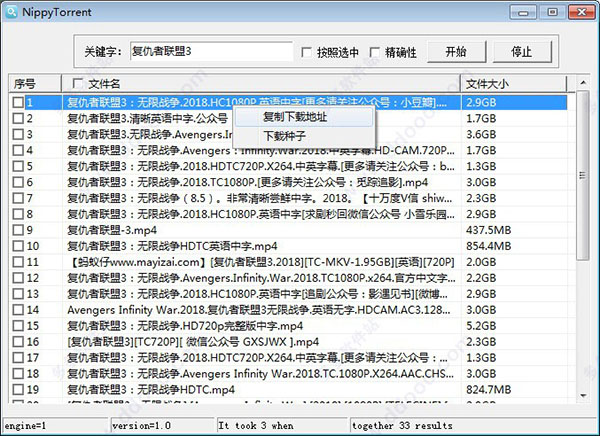Check the checkbox for row 5
The image size is (600, 436).
[18, 166]
